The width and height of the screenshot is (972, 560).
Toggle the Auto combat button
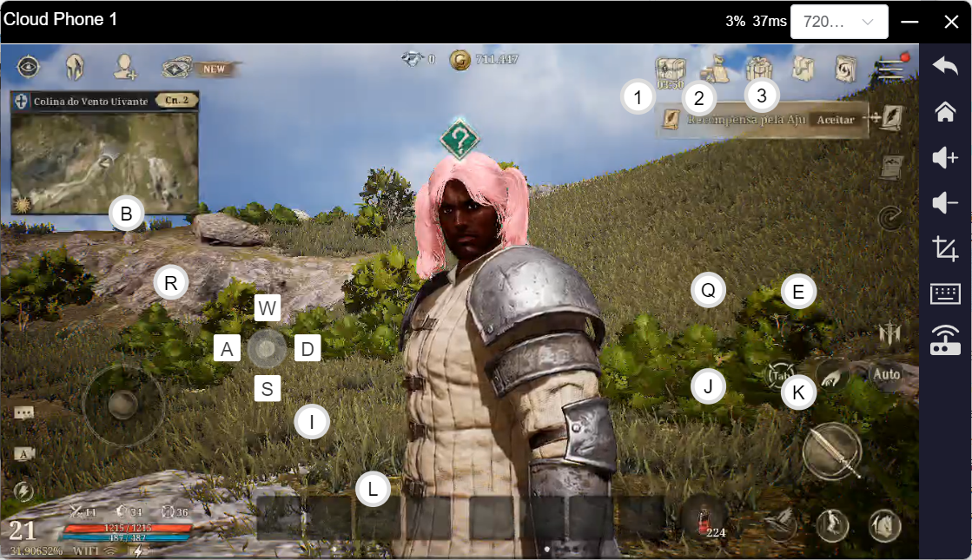click(887, 374)
